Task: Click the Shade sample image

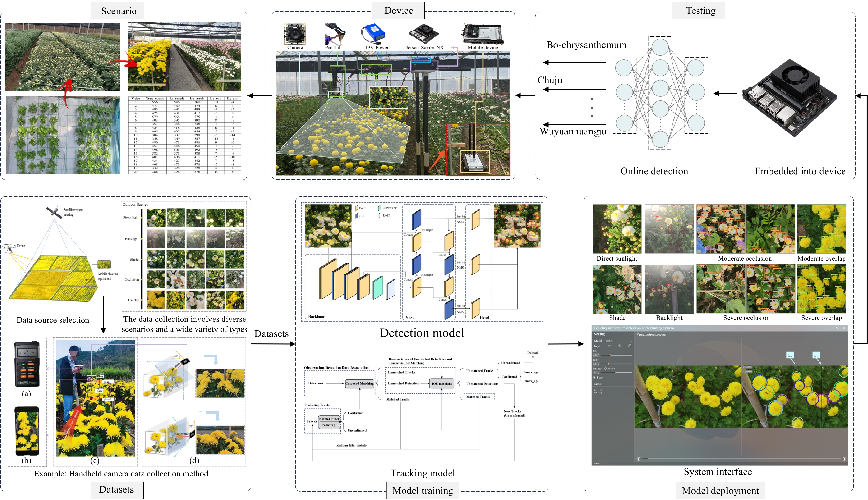Action: point(617,289)
